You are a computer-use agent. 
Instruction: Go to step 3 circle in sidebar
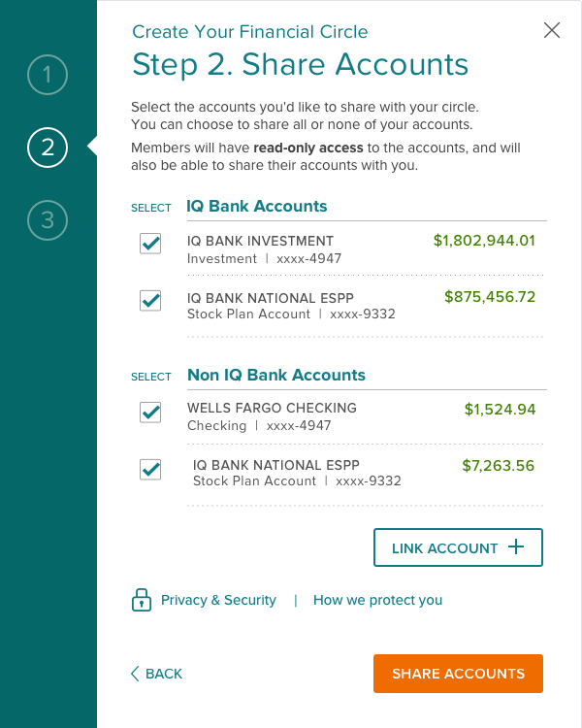pyautogui.click(x=48, y=220)
